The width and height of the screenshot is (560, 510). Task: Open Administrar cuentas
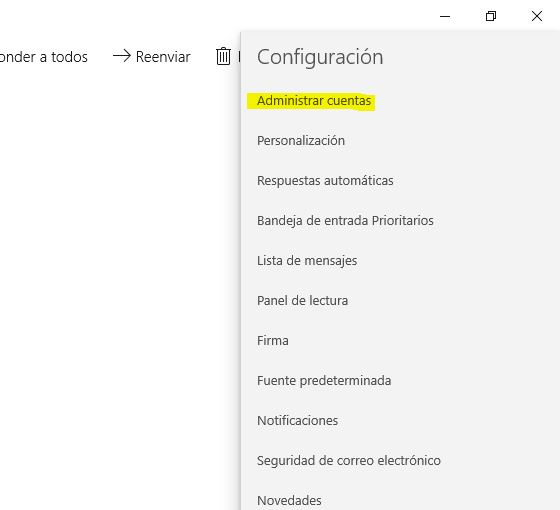[x=314, y=101]
